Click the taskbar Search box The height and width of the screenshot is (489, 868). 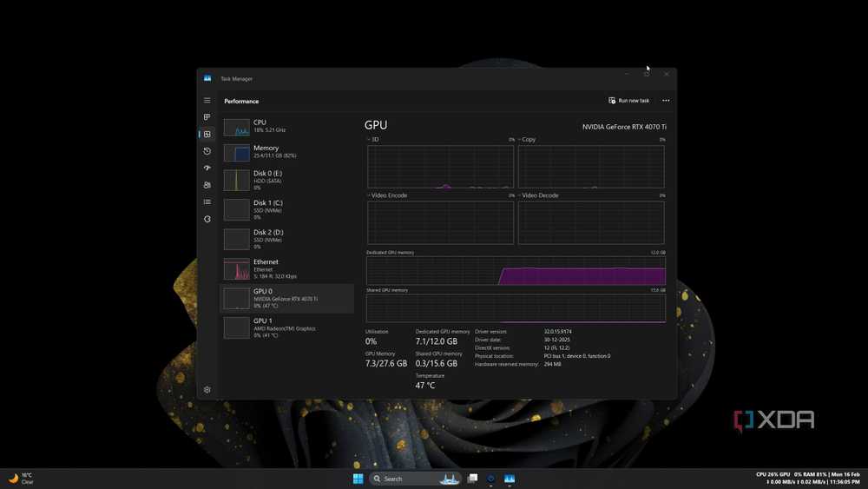click(415, 479)
